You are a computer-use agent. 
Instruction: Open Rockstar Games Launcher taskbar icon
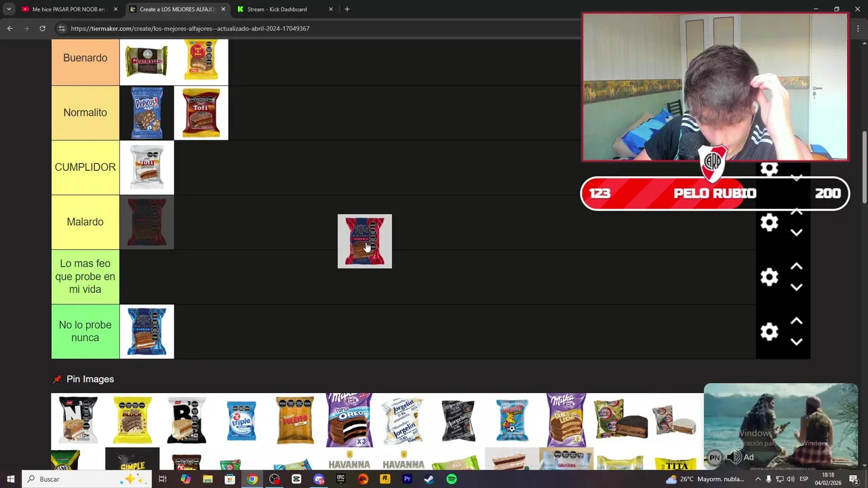click(385, 479)
